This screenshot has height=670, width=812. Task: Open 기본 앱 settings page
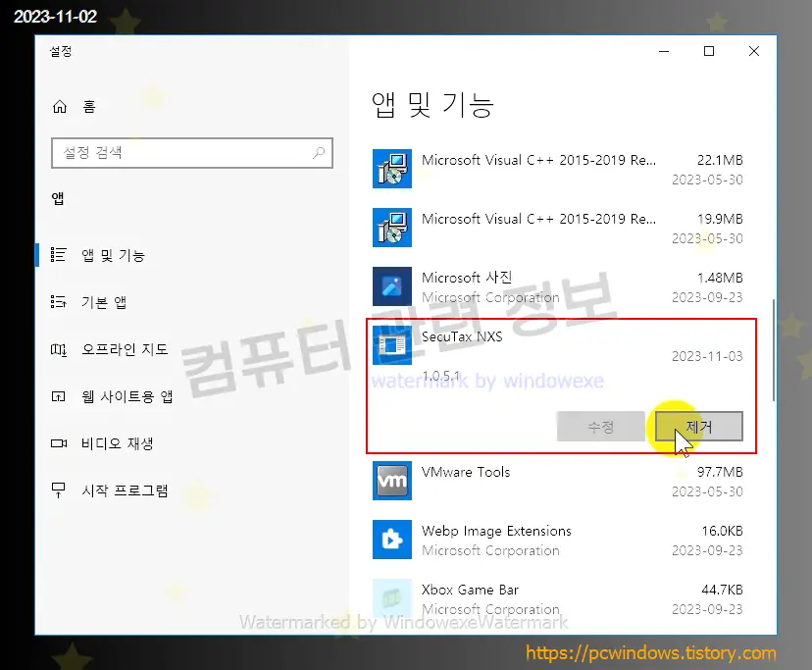point(191,302)
